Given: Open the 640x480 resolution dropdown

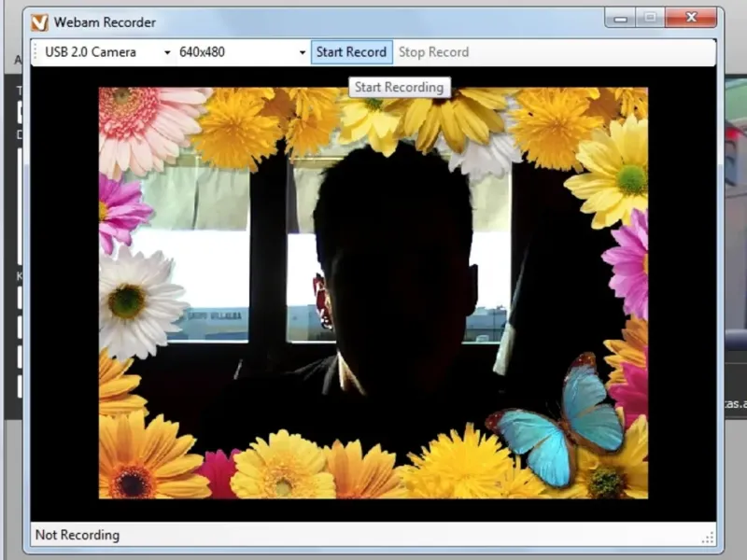Looking at the screenshot, I should click(242, 52).
